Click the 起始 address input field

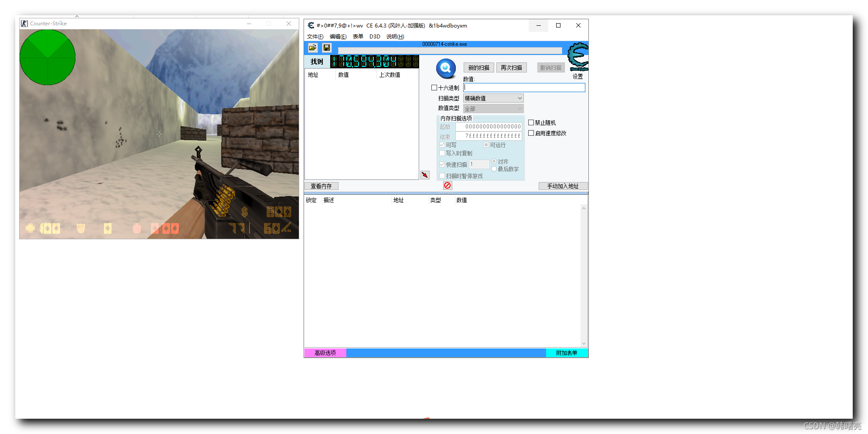(489, 127)
